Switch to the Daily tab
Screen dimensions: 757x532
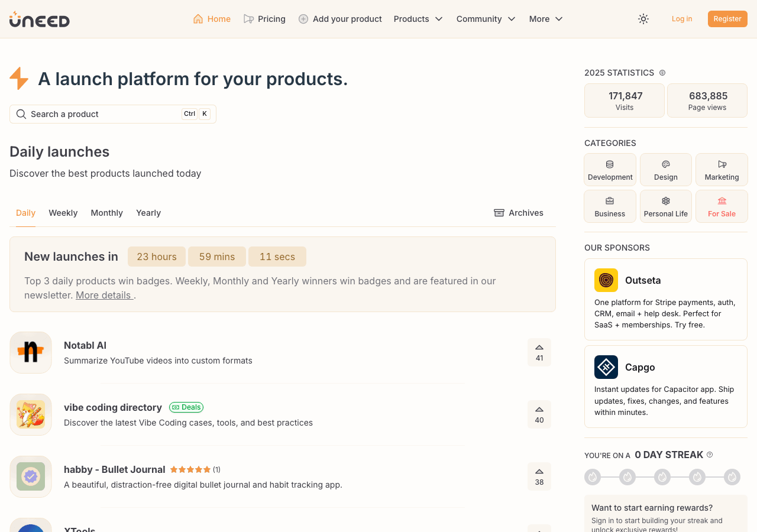[25, 213]
